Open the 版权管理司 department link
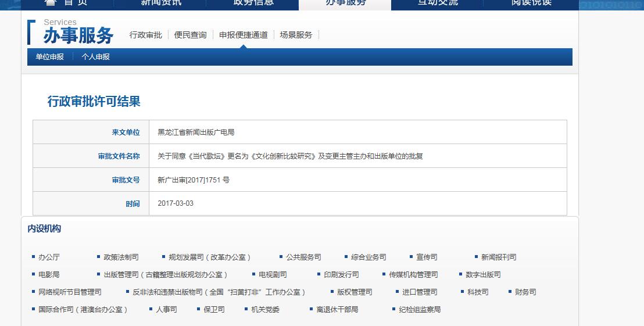This screenshot has width=644, height=326. click(x=355, y=292)
